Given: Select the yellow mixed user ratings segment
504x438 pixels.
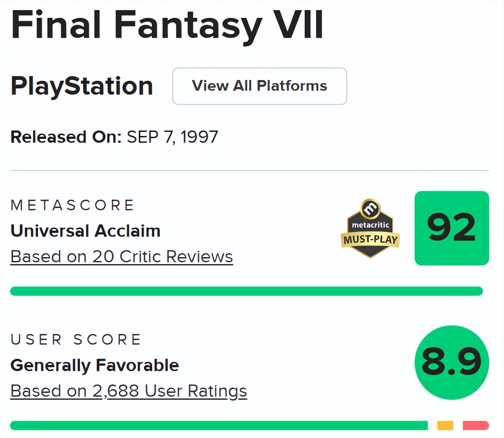Looking at the screenshot, I should [445, 426].
